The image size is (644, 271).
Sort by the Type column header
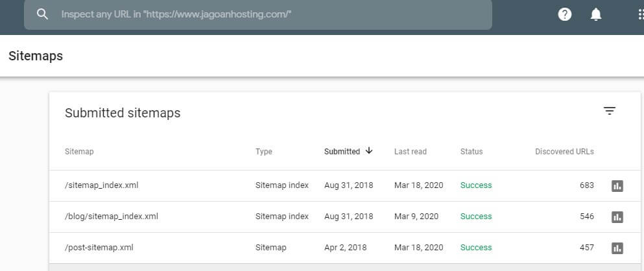point(264,152)
